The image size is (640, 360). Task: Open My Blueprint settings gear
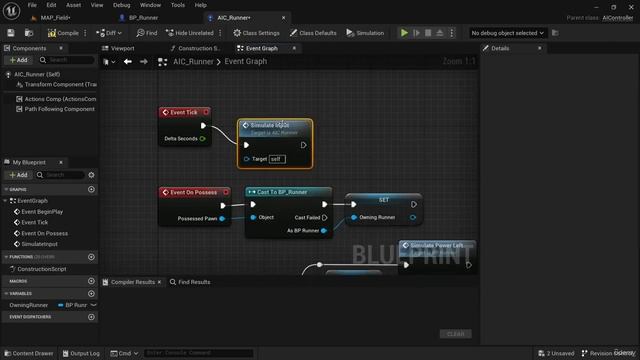tap(91, 175)
